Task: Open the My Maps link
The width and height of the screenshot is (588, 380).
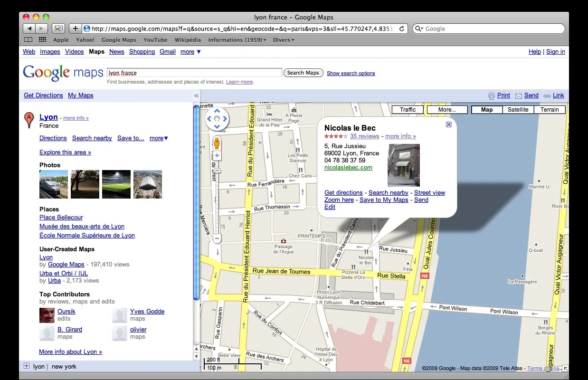Action: click(x=81, y=95)
